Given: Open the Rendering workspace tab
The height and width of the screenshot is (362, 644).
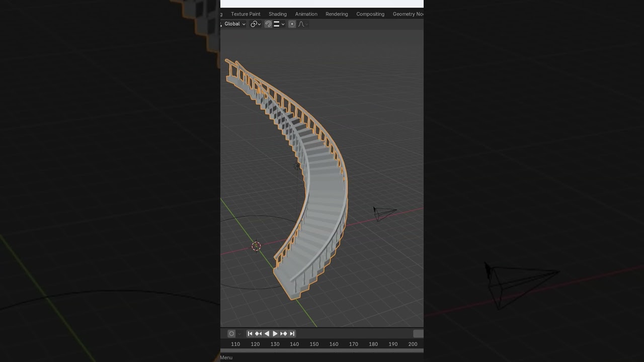Looking at the screenshot, I should click(x=337, y=14).
